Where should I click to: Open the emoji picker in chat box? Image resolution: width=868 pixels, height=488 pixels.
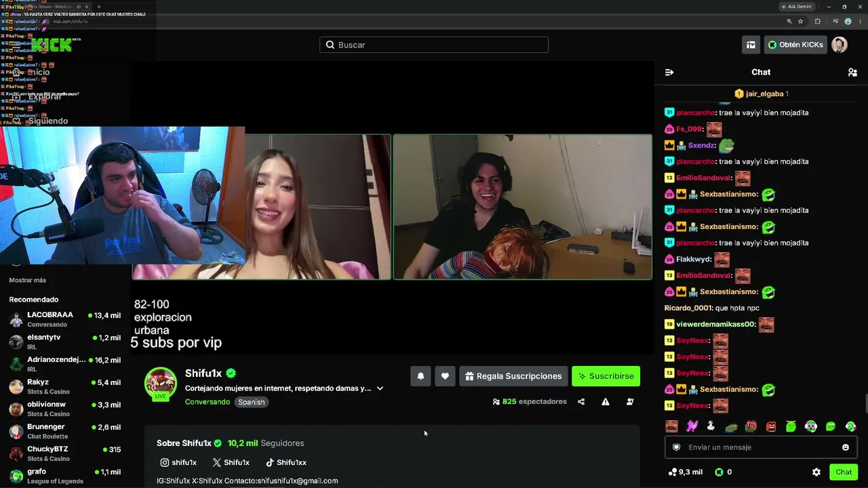pos(846,447)
